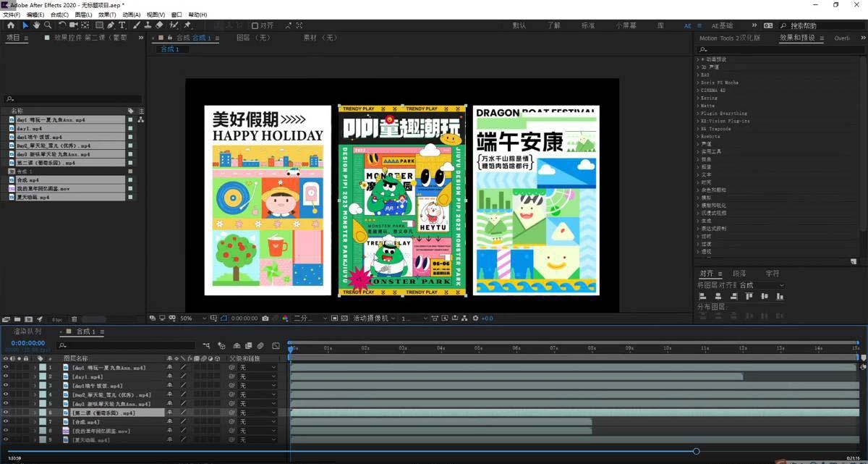Open the 活动摄像机 camera view dropdown
The image size is (868, 464).
point(374,319)
